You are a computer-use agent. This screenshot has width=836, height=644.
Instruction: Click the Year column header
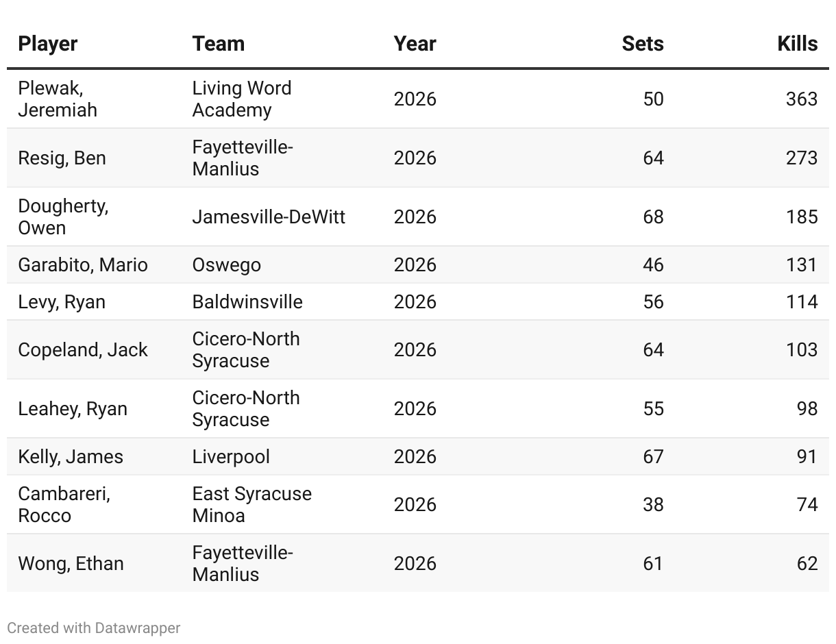click(x=415, y=44)
